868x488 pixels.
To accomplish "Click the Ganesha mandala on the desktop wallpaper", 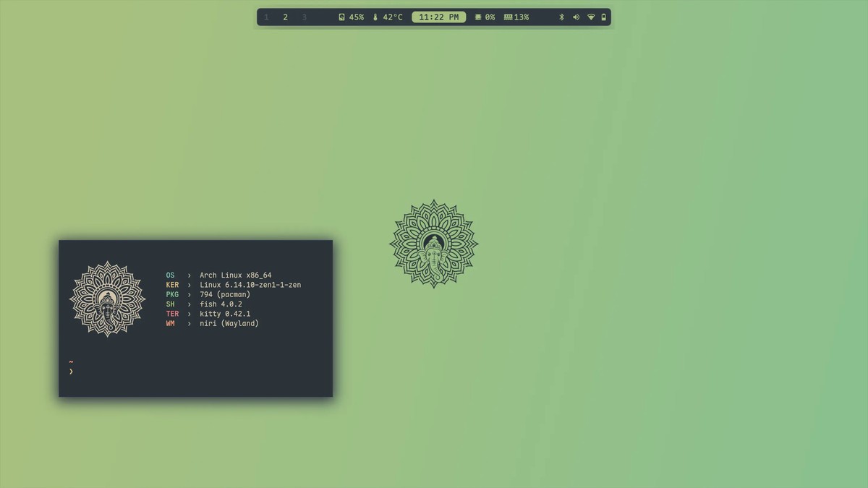I will pyautogui.click(x=434, y=244).
